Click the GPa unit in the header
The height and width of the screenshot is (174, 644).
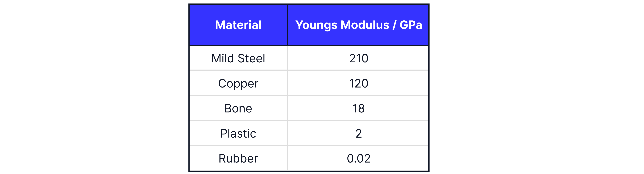(411, 25)
